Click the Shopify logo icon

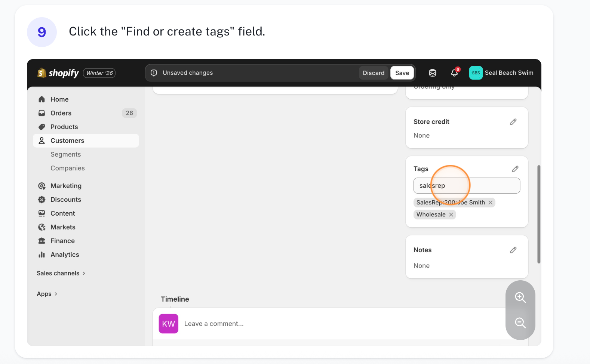coord(42,73)
